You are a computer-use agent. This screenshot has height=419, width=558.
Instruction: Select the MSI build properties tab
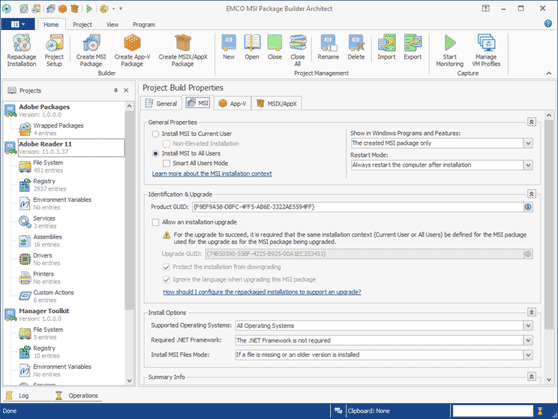tap(198, 103)
